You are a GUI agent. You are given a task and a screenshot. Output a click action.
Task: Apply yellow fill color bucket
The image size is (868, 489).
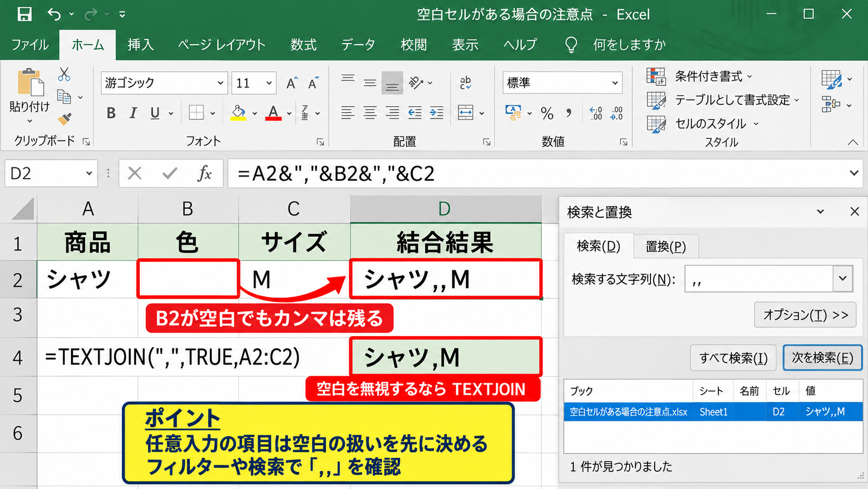pyautogui.click(x=238, y=113)
